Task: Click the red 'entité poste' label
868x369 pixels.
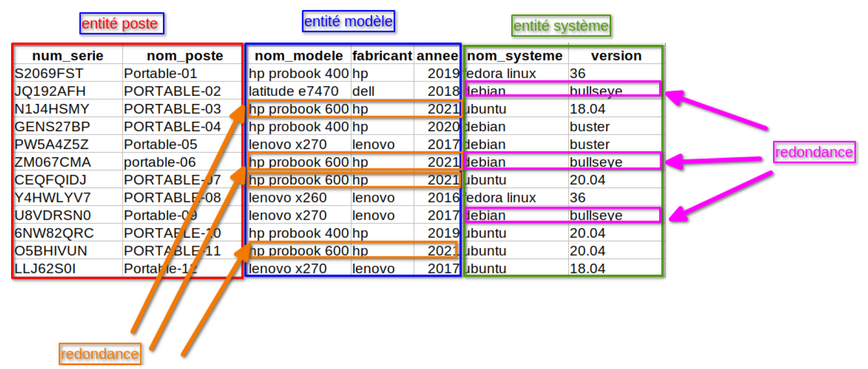Action: click(121, 24)
